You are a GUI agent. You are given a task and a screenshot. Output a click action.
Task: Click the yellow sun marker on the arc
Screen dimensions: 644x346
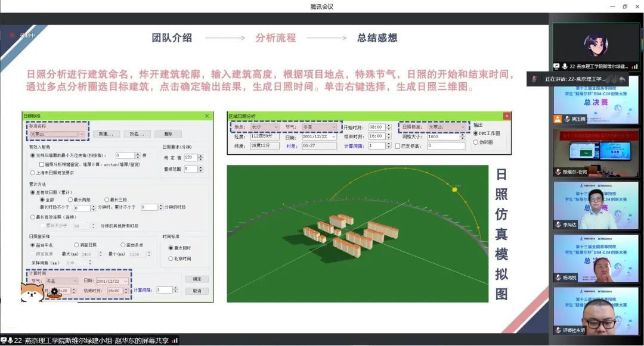point(456,189)
